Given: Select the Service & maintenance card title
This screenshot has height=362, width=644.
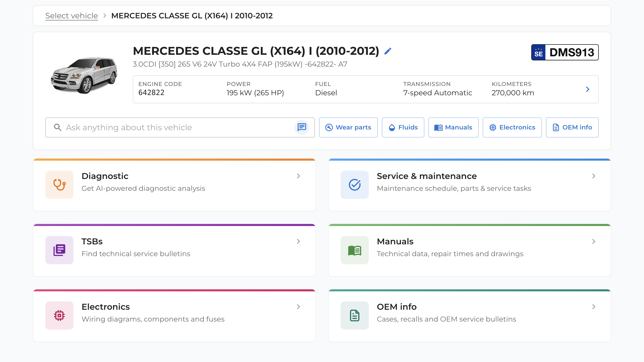Looking at the screenshot, I should point(427,176).
